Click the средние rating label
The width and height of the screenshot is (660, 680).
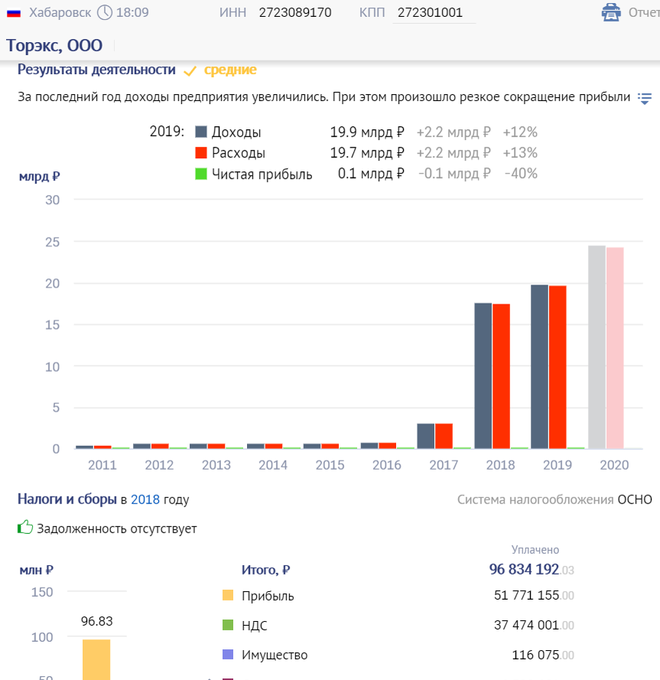230,70
